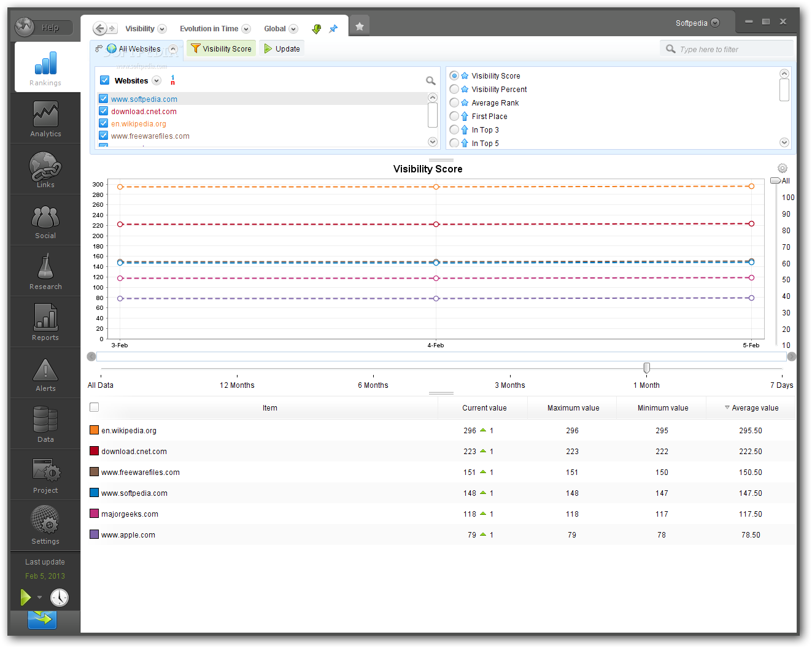Image resolution: width=812 pixels, height=648 pixels.
Task: Click the Help globe icon
Action: tap(25, 27)
